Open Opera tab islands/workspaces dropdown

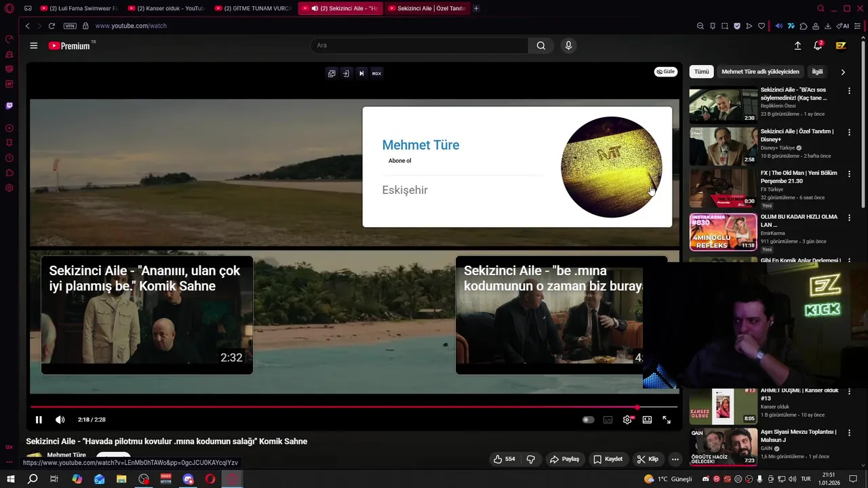pyautogui.click(x=28, y=9)
